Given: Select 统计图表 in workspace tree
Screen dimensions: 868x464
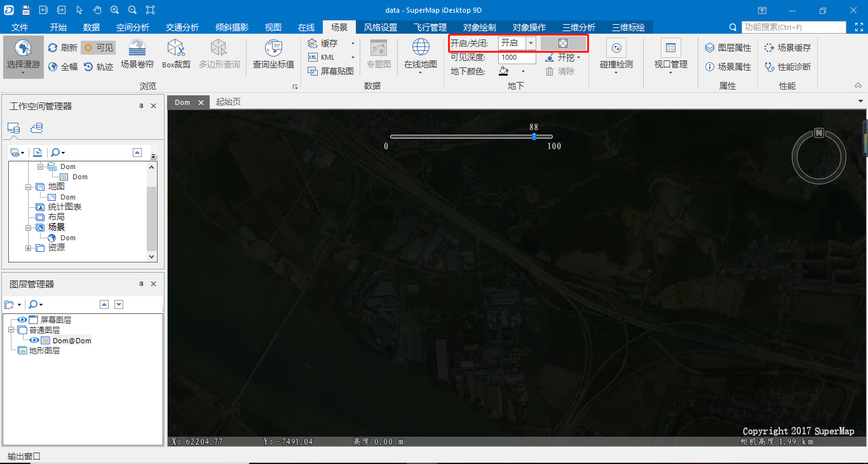Looking at the screenshot, I should point(65,207).
